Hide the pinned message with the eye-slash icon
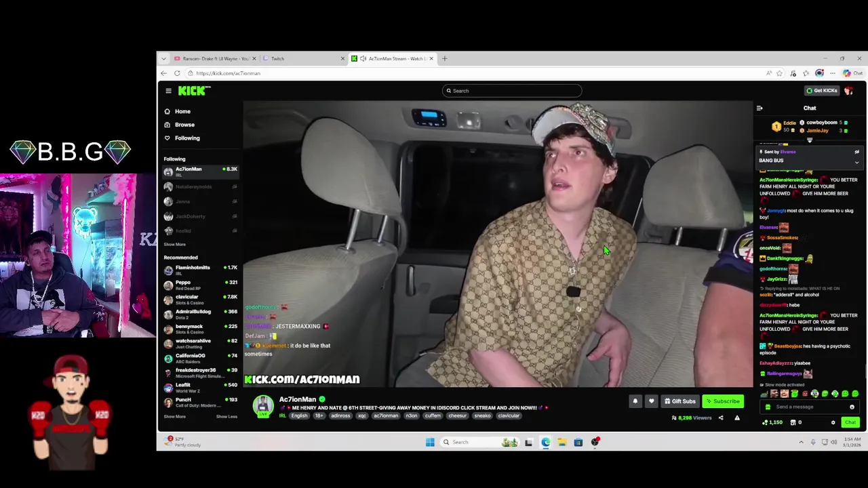 click(856, 152)
